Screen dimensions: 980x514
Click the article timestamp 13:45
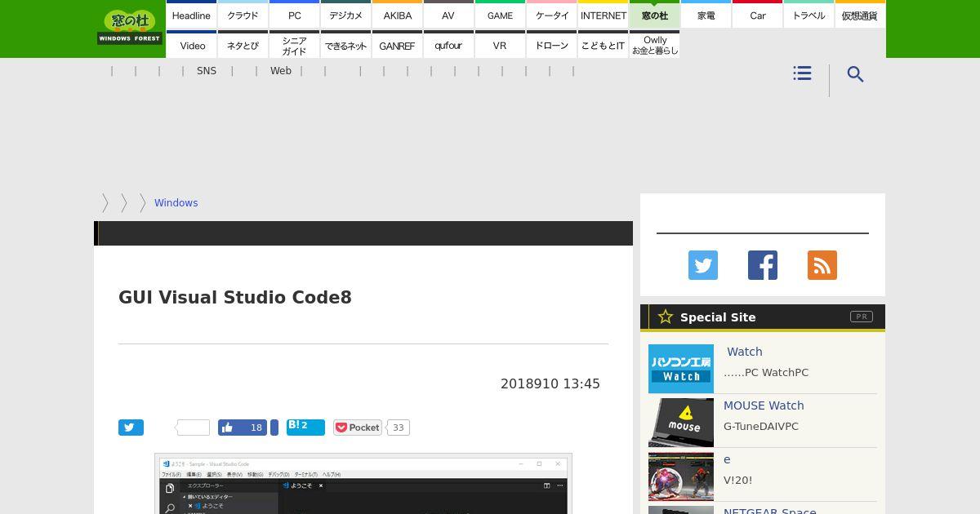(581, 383)
